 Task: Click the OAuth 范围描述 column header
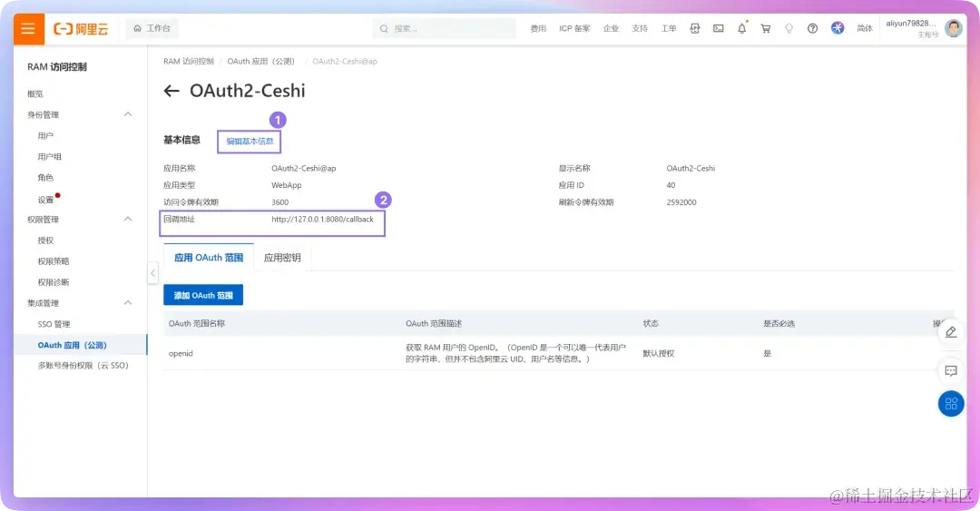[434, 323]
